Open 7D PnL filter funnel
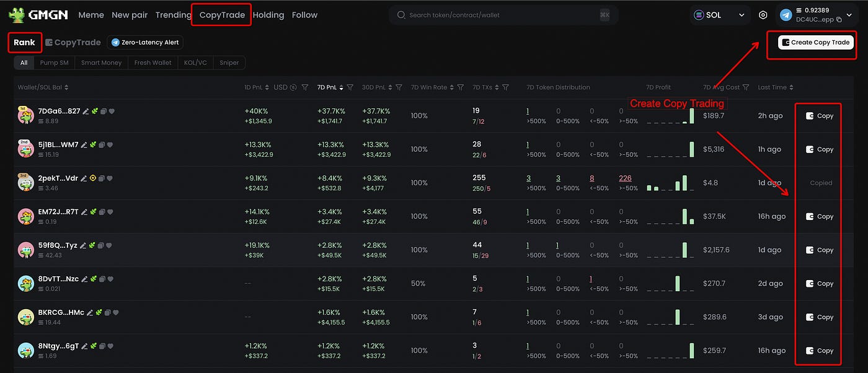Image resolution: width=868 pixels, height=373 pixels. tap(350, 87)
